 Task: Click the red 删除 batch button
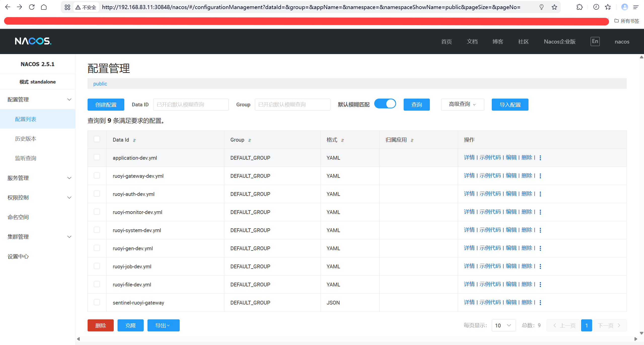[101, 325]
